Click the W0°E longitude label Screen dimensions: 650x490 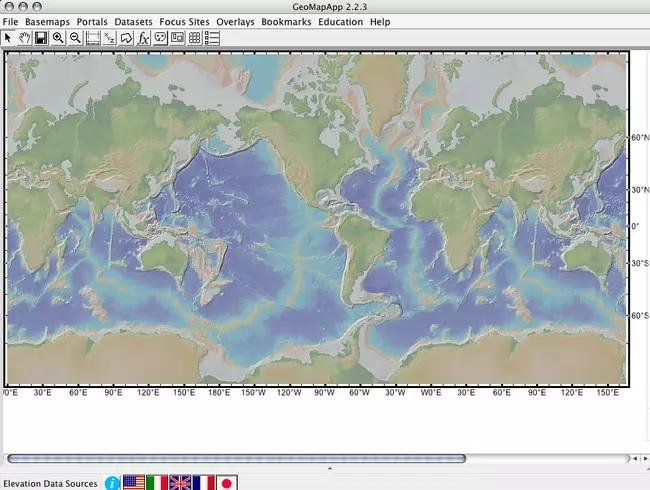[x=431, y=393]
